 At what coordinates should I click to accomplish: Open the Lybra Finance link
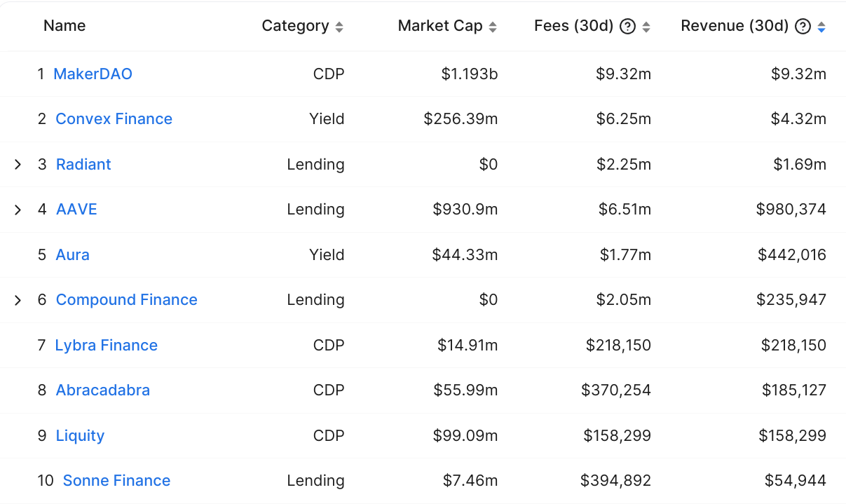click(107, 345)
